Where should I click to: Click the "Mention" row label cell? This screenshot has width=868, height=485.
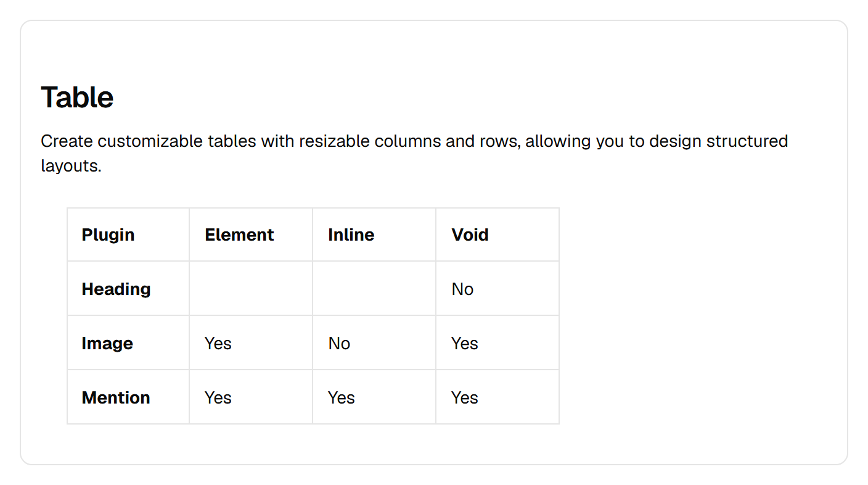pyautogui.click(x=128, y=397)
